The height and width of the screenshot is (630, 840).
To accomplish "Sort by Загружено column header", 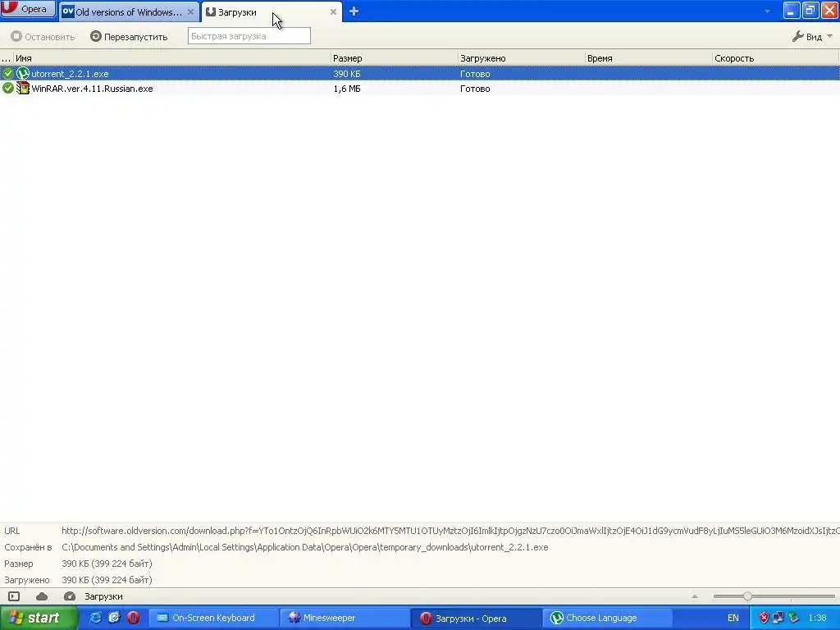I will tap(521, 58).
